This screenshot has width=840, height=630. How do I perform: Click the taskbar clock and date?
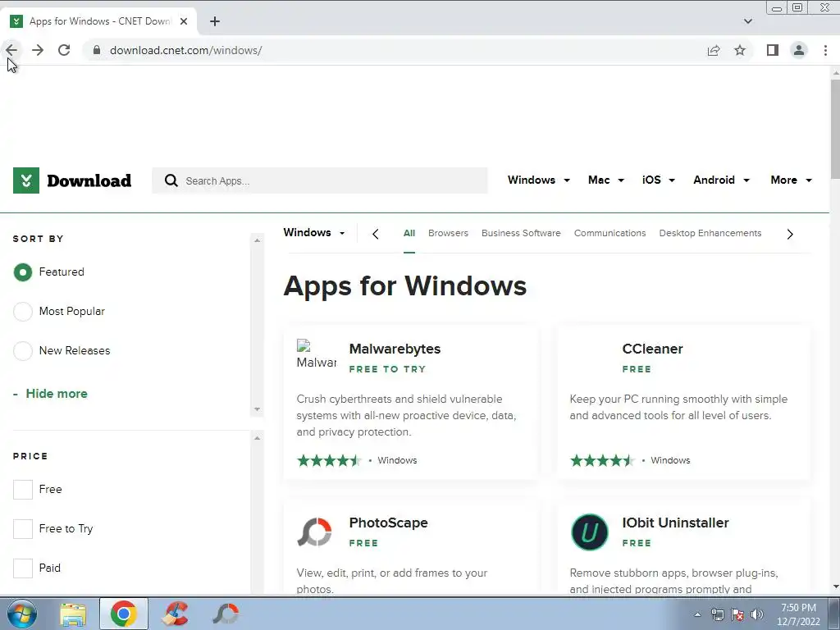click(798, 614)
